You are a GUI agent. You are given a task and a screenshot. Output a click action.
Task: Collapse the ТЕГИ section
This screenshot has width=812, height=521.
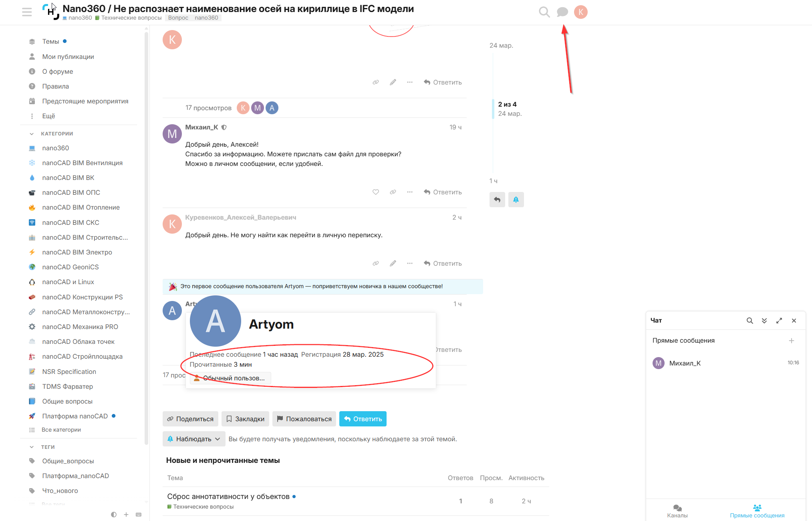click(x=32, y=447)
